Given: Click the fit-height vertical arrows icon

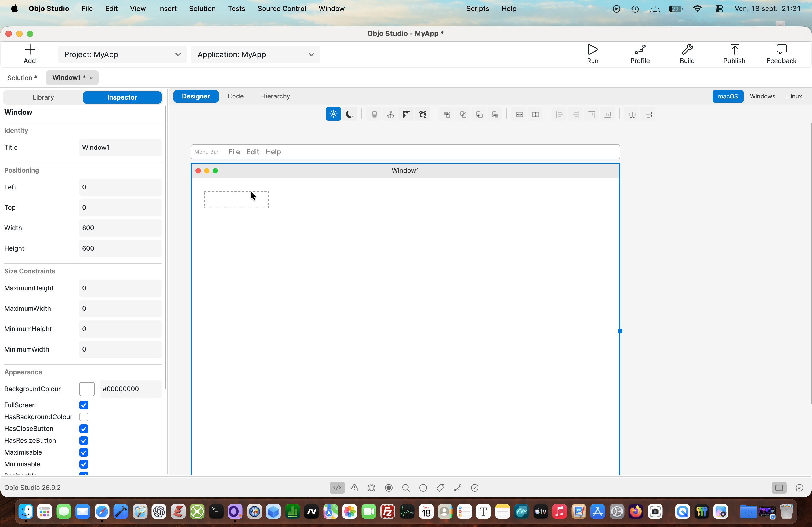Looking at the screenshot, I should 536,115.
